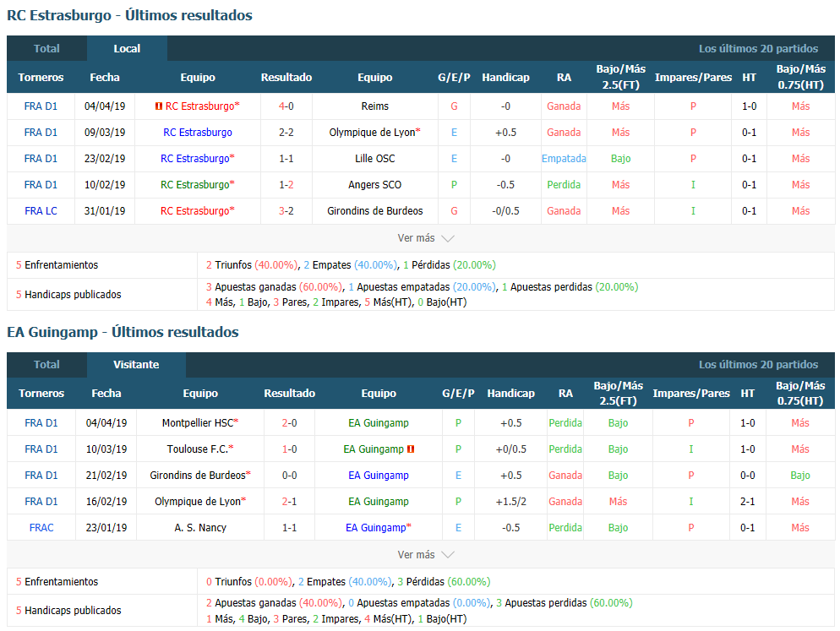Click the 2 Triunfos (40.00%) summary

[252, 265]
